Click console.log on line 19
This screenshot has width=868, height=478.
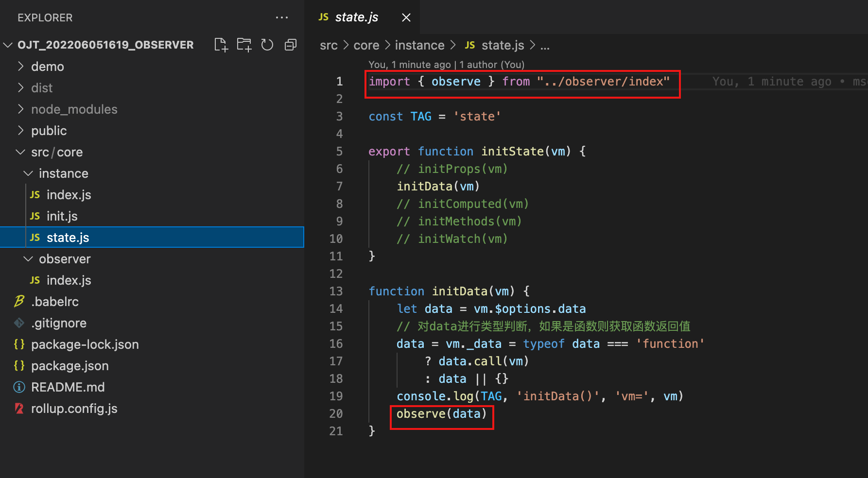point(435,396)
